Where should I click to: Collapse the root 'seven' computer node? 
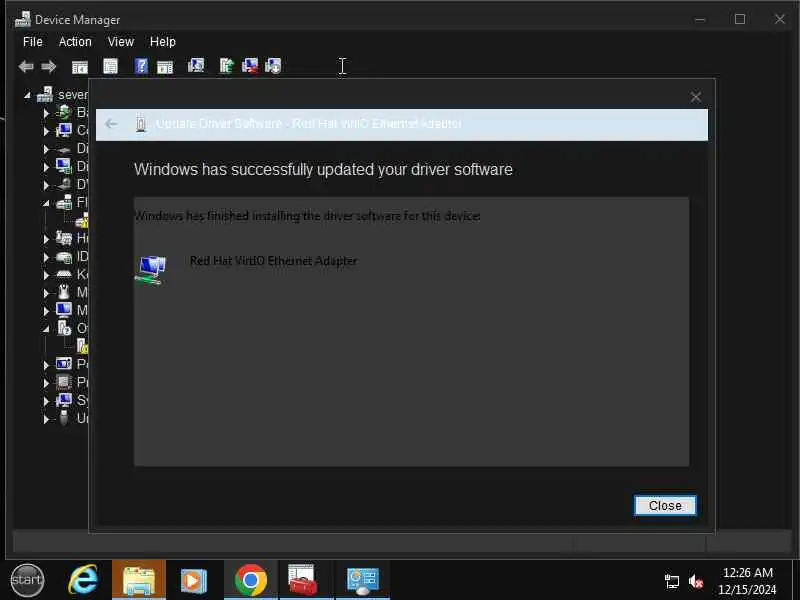click(28, 95)
